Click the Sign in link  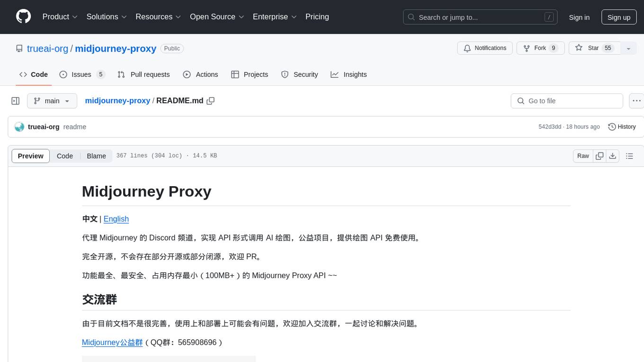click(579, 17)
